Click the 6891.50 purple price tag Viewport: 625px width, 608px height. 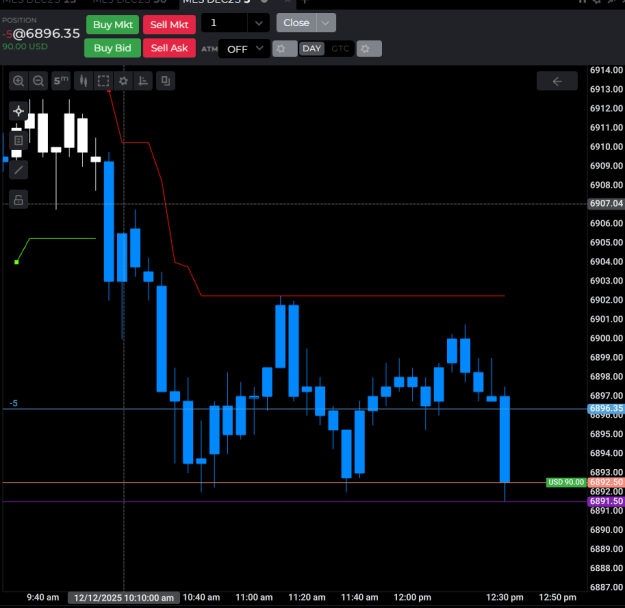point(606,502)
